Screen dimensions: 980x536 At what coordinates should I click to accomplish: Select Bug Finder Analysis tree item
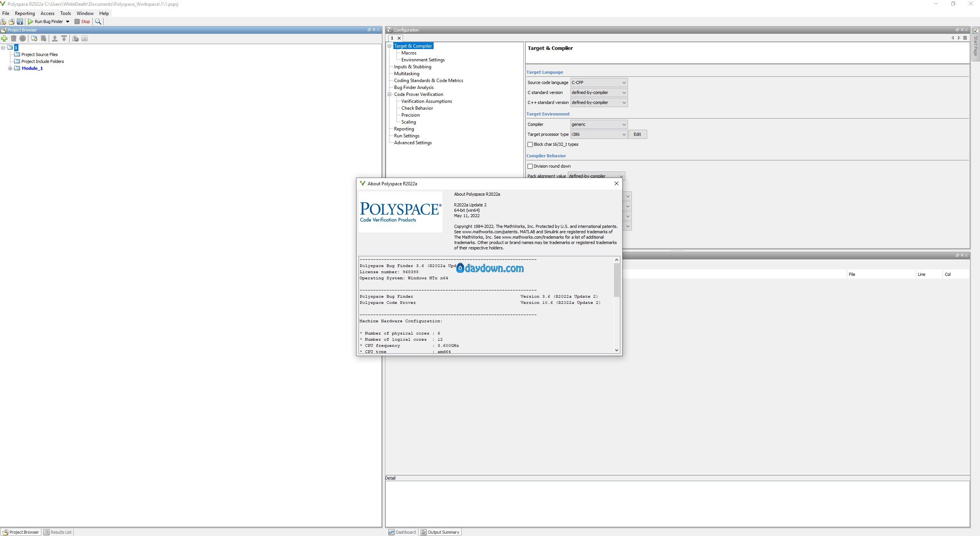[x=414, y=87]
